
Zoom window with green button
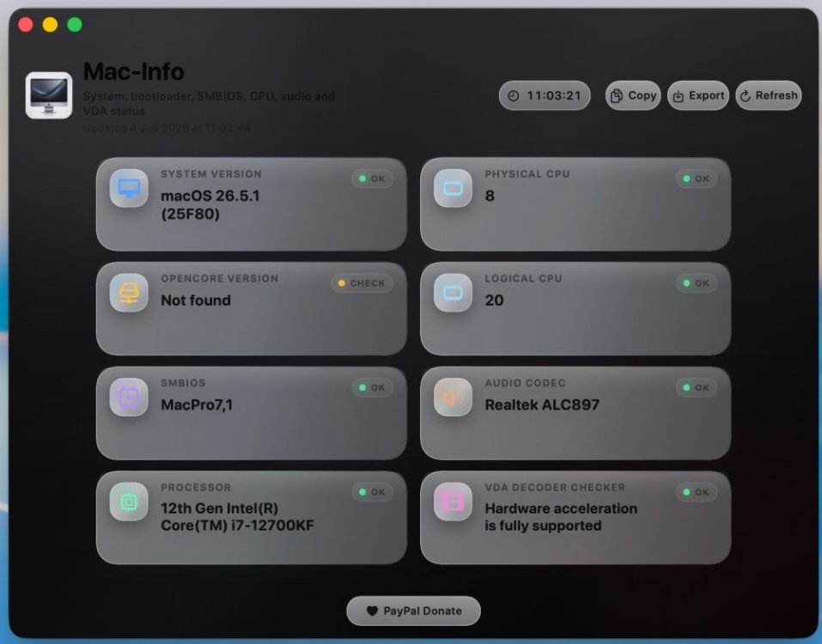click(x=75, y=25)
